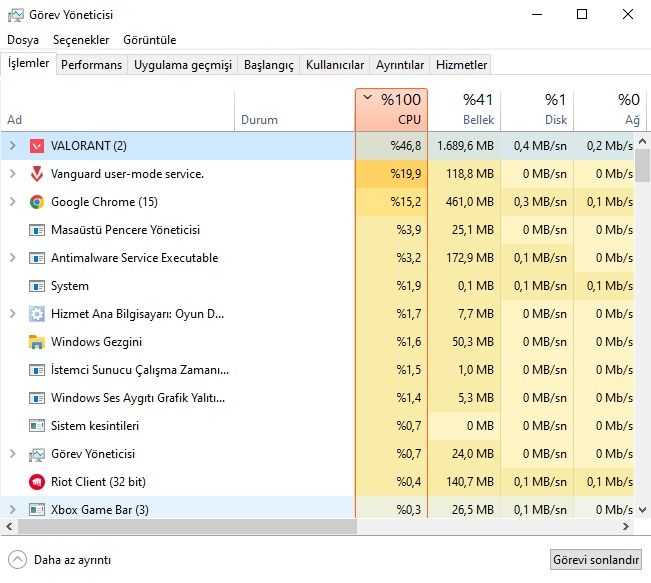Click the Windows Gezgini folder icon
Image resolution: width=651 pixels, height=583 pixels.
[x=37, y=342]
